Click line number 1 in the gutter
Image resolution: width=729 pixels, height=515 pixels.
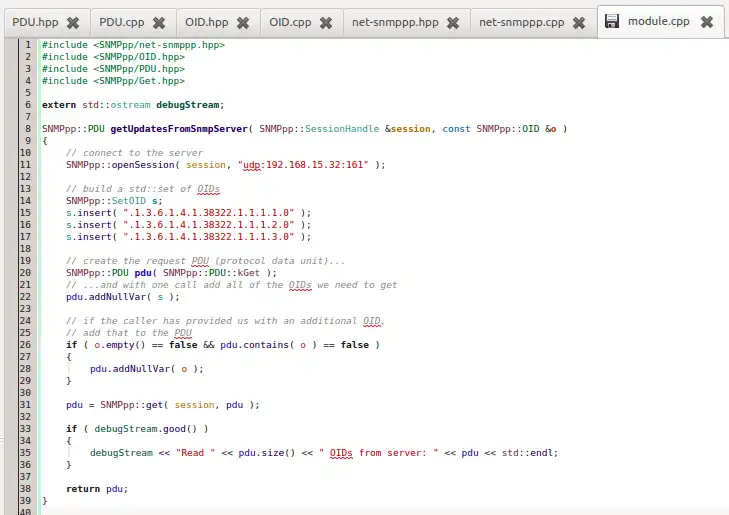[28, 45]
